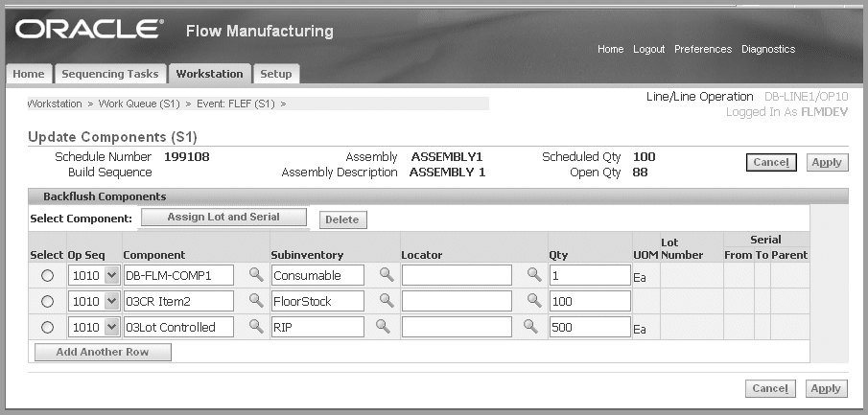Click the Home link in header
The height and width of the screenshot is (415, 868).
(x=611, y=49)
